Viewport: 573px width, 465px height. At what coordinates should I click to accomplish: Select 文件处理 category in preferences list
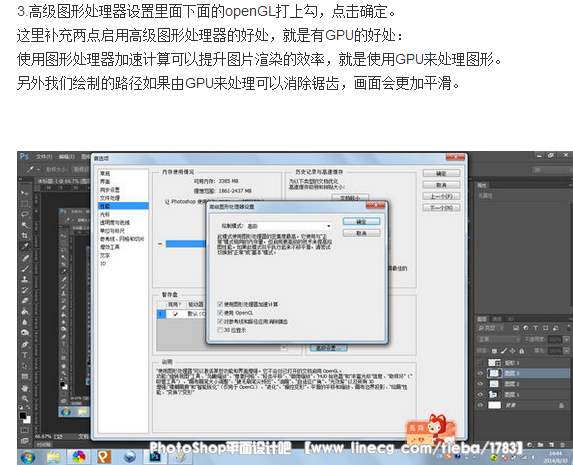click(110, 198)
